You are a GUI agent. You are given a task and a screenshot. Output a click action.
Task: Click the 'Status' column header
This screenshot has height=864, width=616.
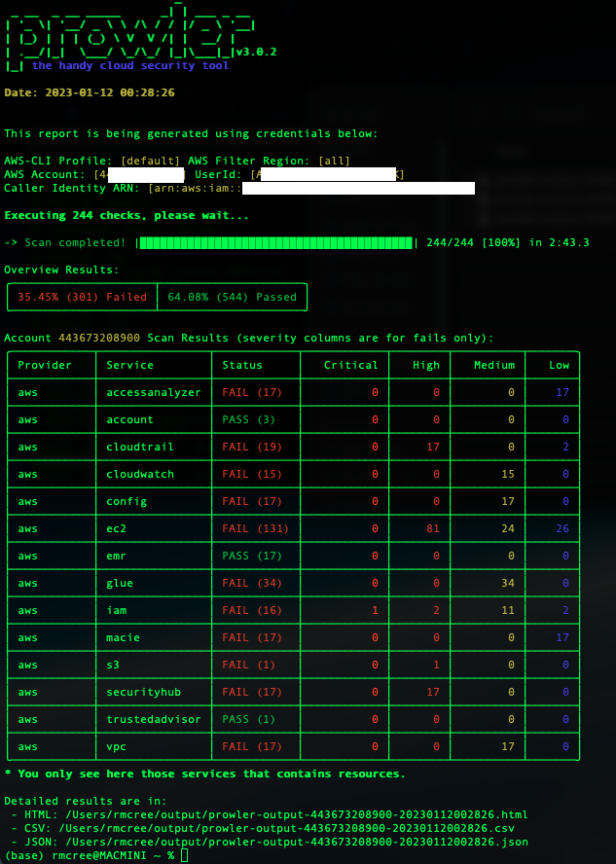click(242, 365)
